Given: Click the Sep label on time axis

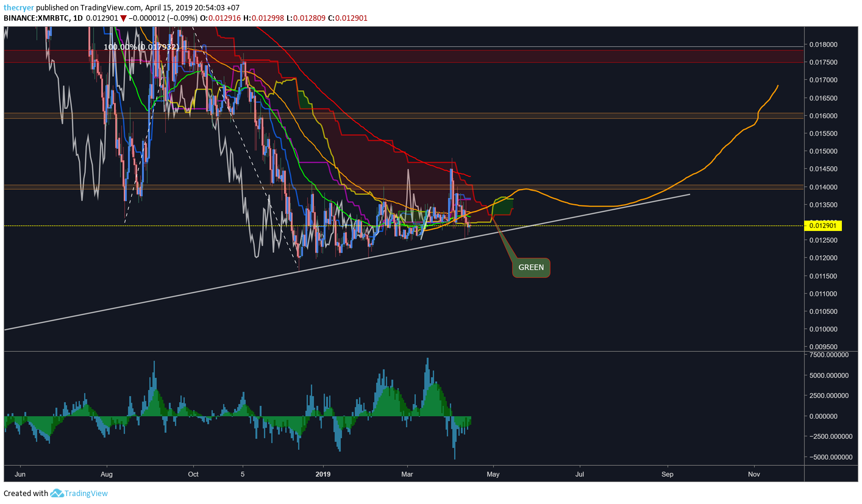Looking at the screenshot, I should pos(668,474).
